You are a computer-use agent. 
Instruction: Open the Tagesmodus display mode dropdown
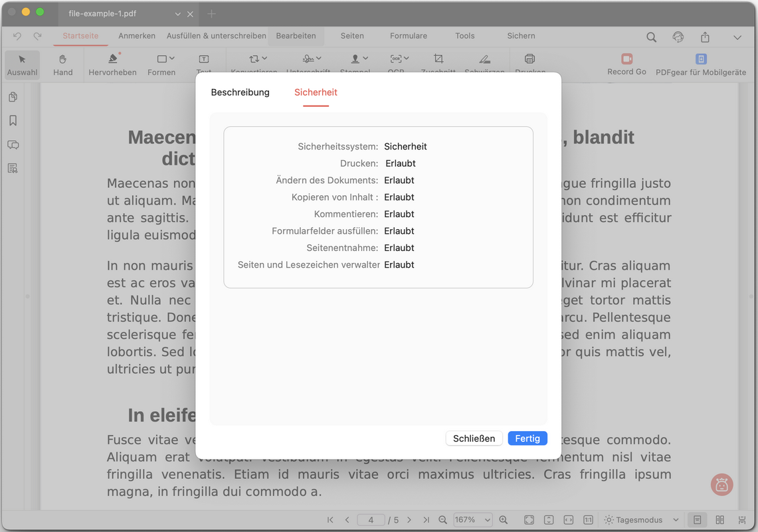(639, 519)
